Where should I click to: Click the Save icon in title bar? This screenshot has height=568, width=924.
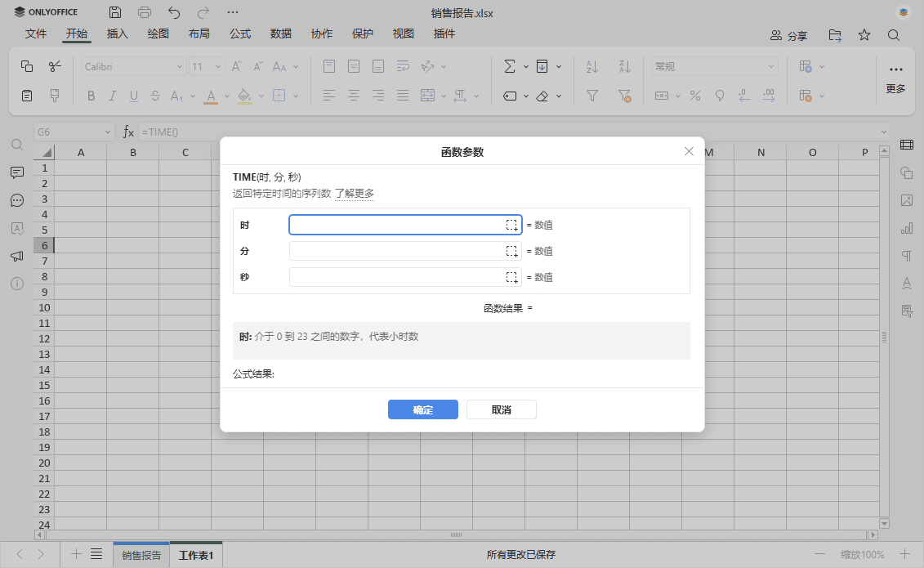(x=115, y=12)
